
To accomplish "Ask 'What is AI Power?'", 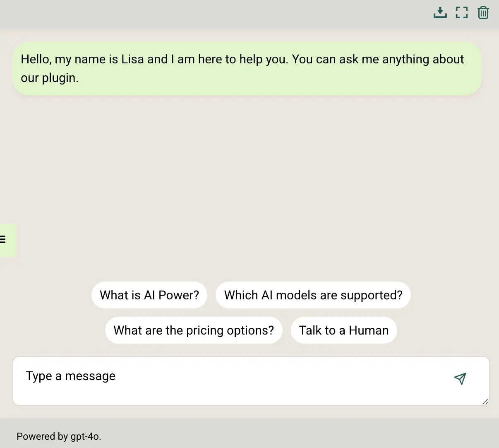I will click(149, 295).
